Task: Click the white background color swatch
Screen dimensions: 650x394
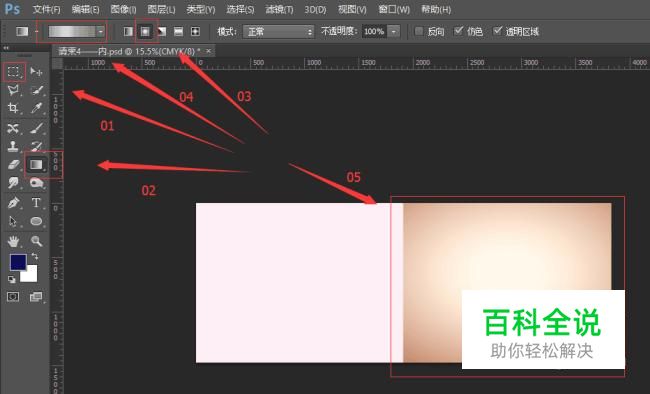Action: 30,275
